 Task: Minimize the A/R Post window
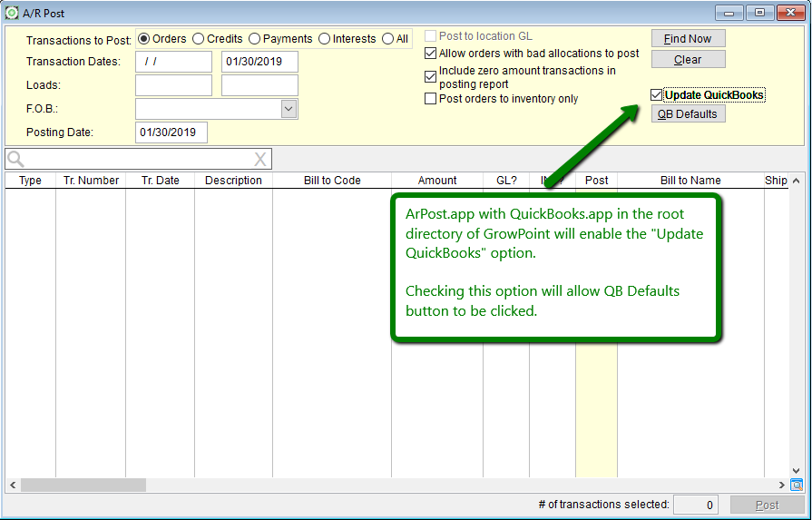[x=729, y=13]
